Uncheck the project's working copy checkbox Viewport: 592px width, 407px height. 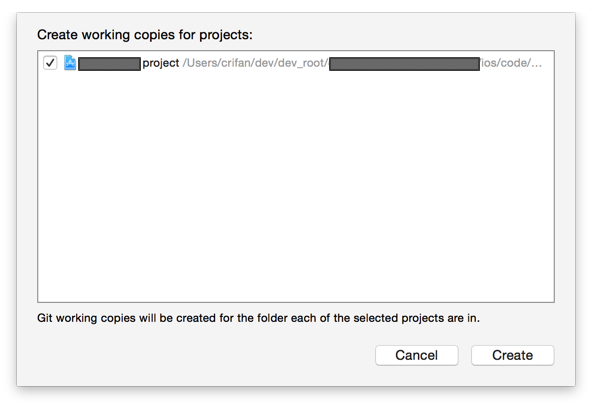tap(50, 63)
